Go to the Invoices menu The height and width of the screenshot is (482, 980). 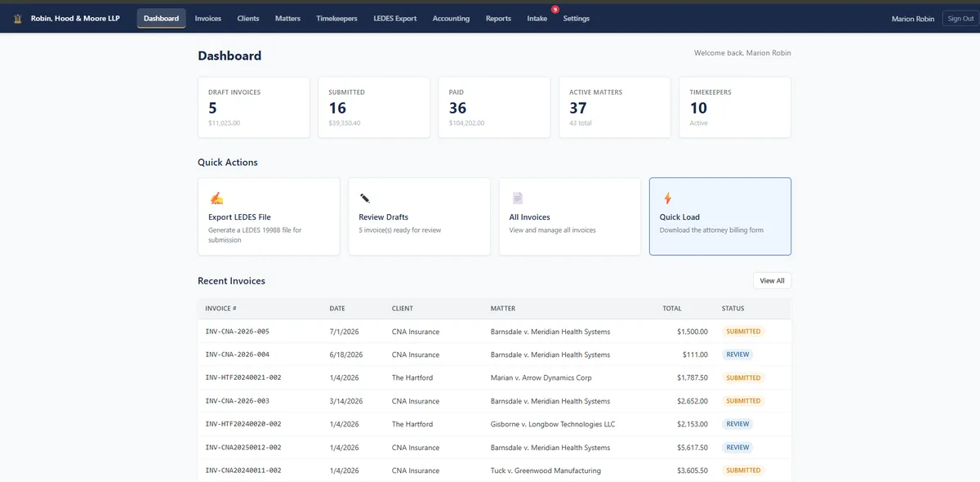tap(208, 18)
